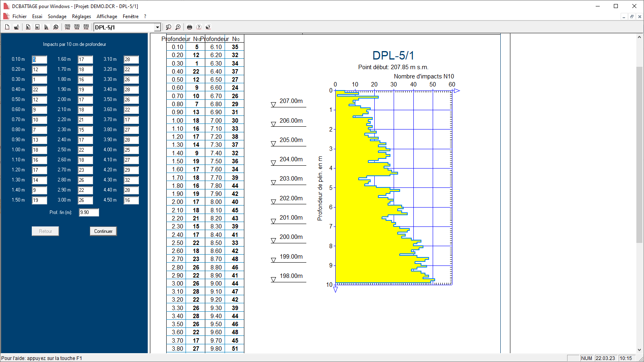
Task: Click the PRO toolbar icon
Action: click(68, 27)
